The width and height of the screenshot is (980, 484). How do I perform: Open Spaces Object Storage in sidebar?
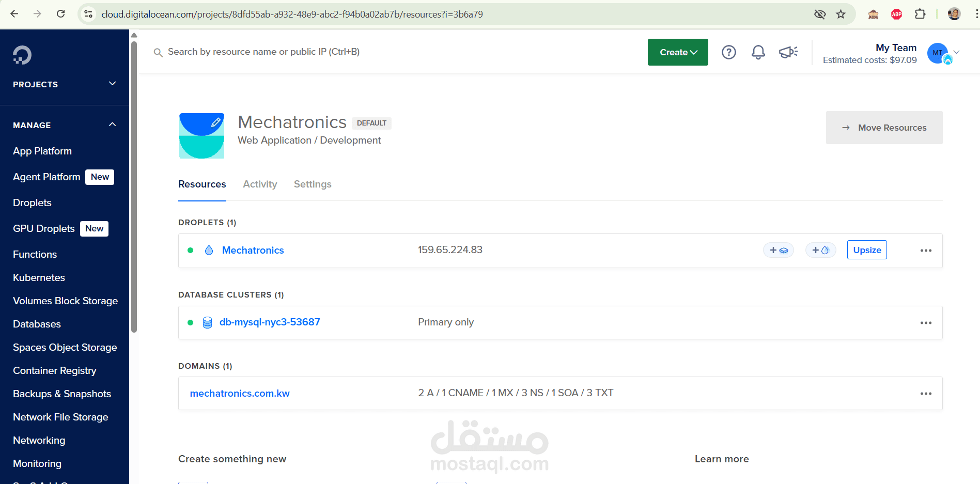pos(65,348)
